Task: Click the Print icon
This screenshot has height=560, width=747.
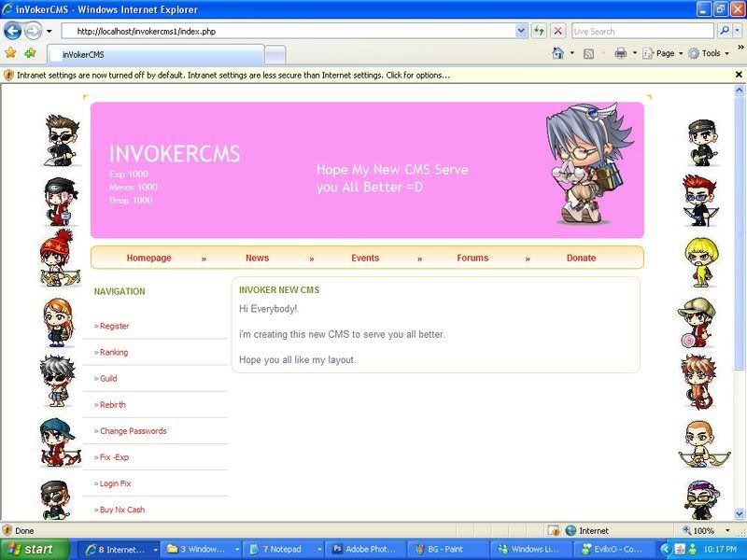Action: (620, 53)
